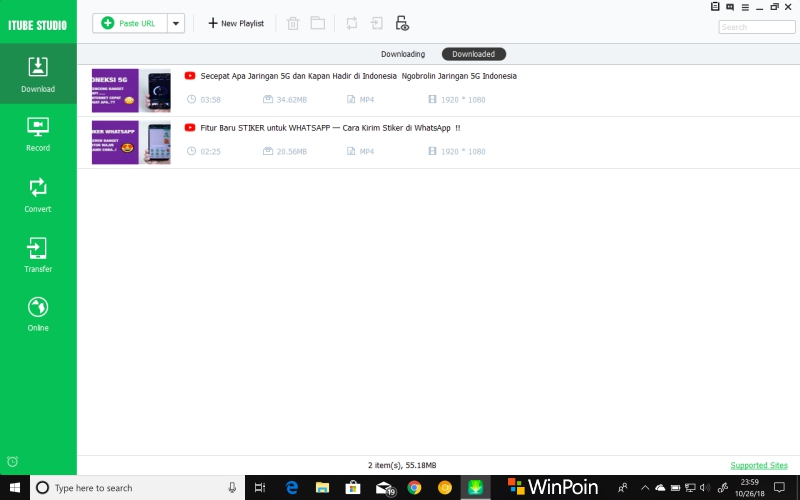Click the open folder icon in toolbar
This screenshot has height=500, width=800.
coord(318,23)
